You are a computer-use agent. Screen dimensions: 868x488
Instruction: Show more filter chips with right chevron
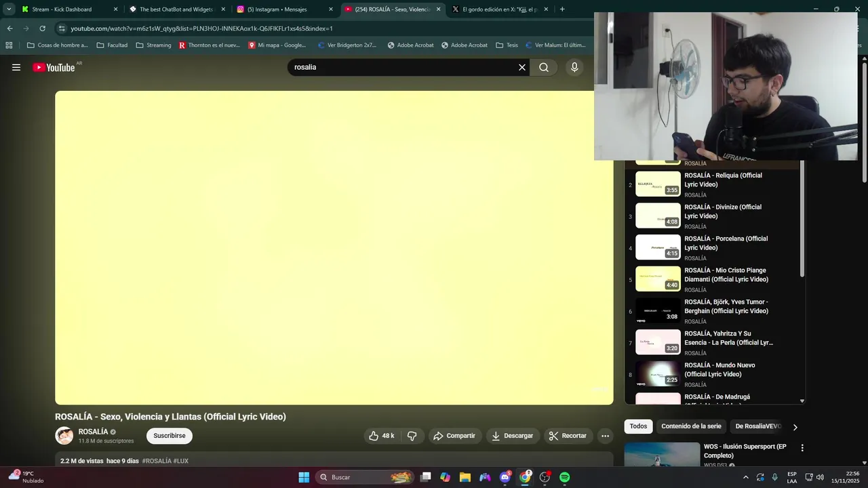coord(795,427)
